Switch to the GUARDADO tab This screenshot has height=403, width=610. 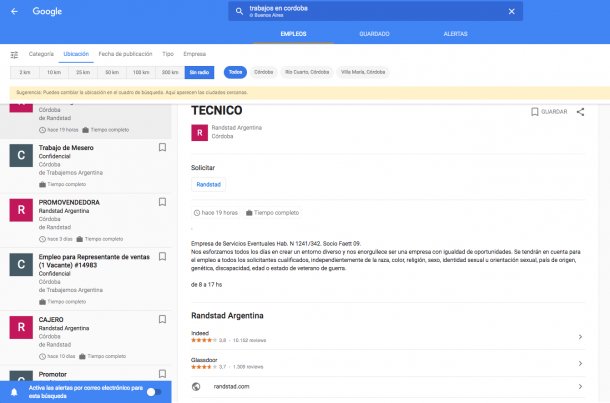[375, 34]
